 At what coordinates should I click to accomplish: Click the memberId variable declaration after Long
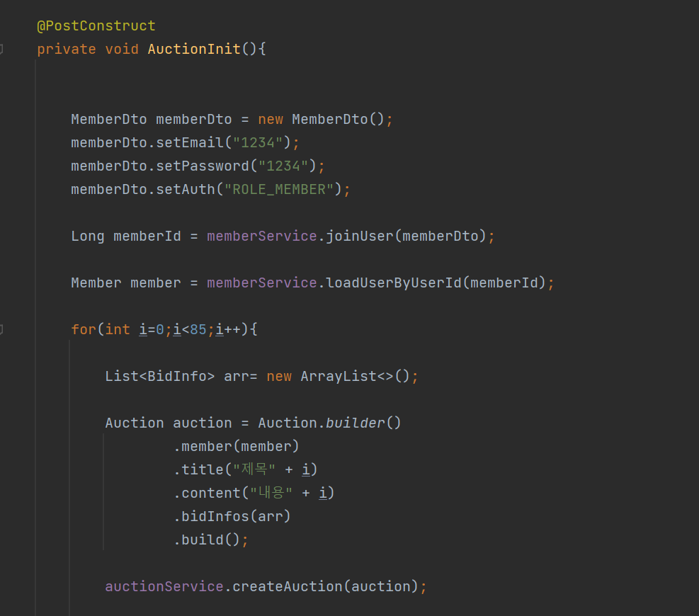click(x=147, y=236)
